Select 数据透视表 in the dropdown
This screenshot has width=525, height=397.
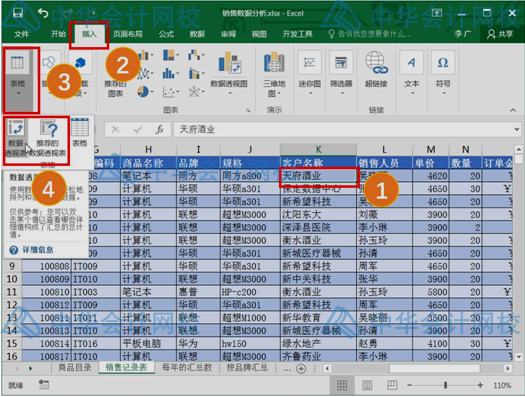(x=16, y=138)
